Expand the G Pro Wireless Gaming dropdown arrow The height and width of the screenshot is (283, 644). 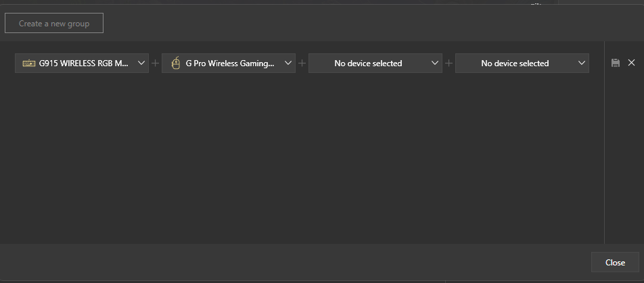point(288,63)
